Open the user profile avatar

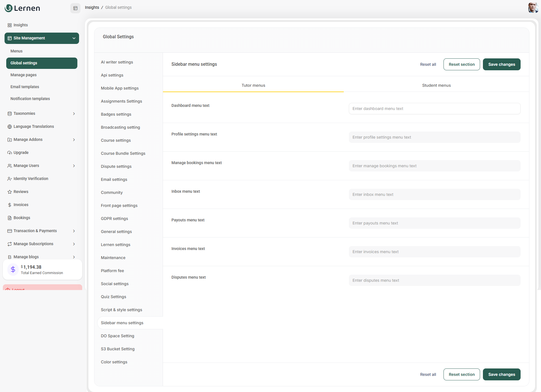coord(532,8)
